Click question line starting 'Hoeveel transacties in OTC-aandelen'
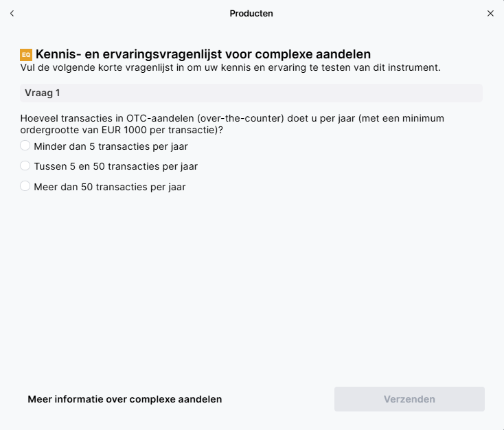Viewport: 504px width, 430px height. [232, 118]
